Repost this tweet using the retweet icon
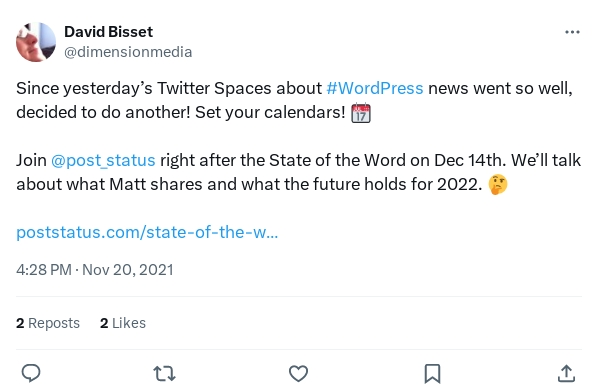598x387 pixels. [164, 373]
